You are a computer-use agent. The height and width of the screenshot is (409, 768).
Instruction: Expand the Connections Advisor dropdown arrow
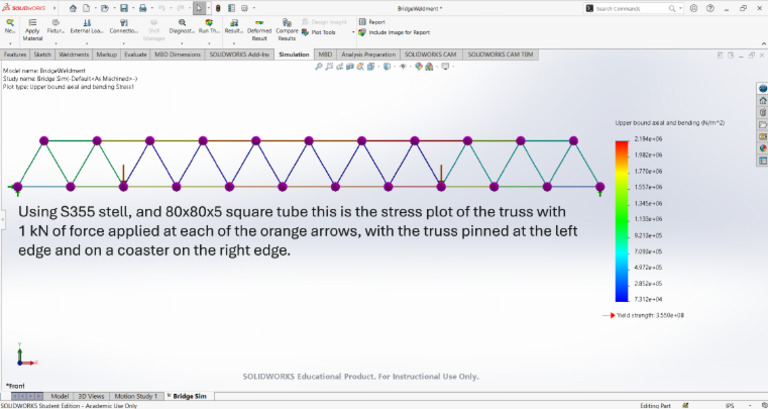(124, 44)
